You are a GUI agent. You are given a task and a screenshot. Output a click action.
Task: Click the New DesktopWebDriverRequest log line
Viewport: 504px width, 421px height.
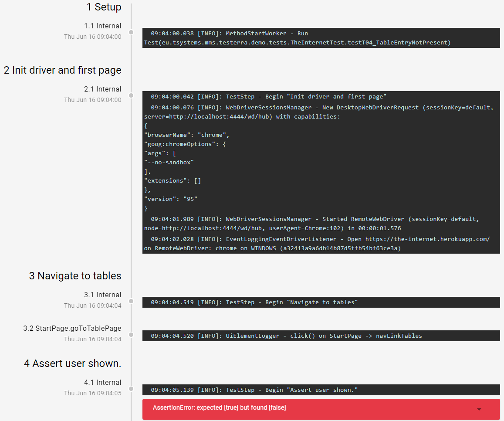321,112
